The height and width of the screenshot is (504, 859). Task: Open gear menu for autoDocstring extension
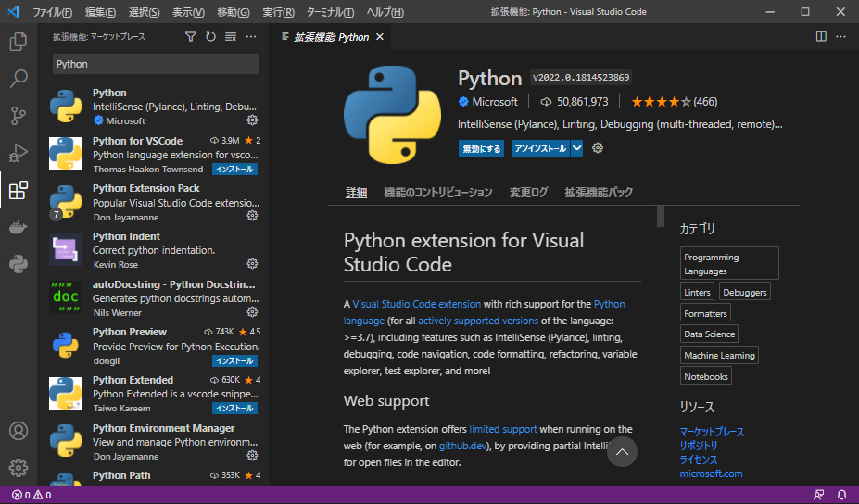tap(252, 311)
